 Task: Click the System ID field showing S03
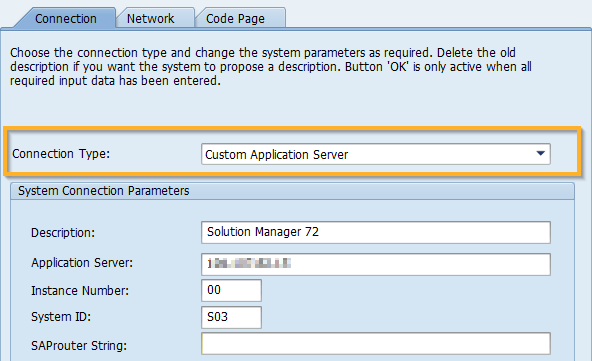tap(231, 317)
